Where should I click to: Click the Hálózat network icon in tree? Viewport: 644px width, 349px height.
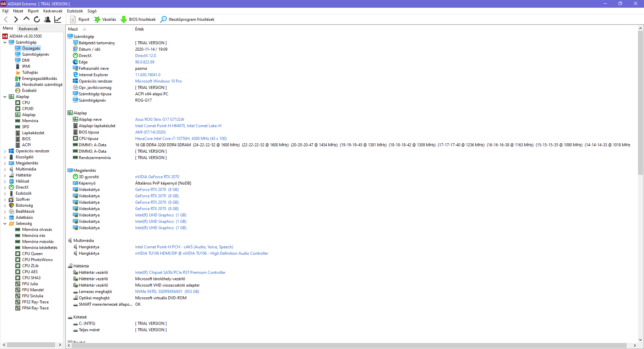[x=11, y=181]
